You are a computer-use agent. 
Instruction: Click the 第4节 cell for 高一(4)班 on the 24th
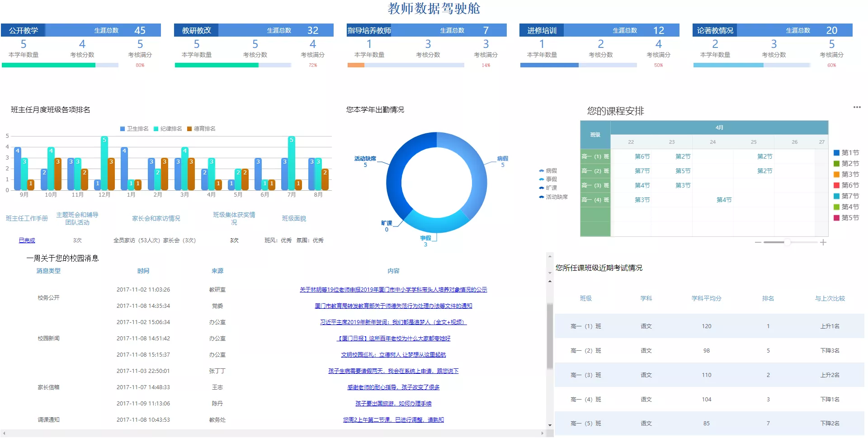724,200
